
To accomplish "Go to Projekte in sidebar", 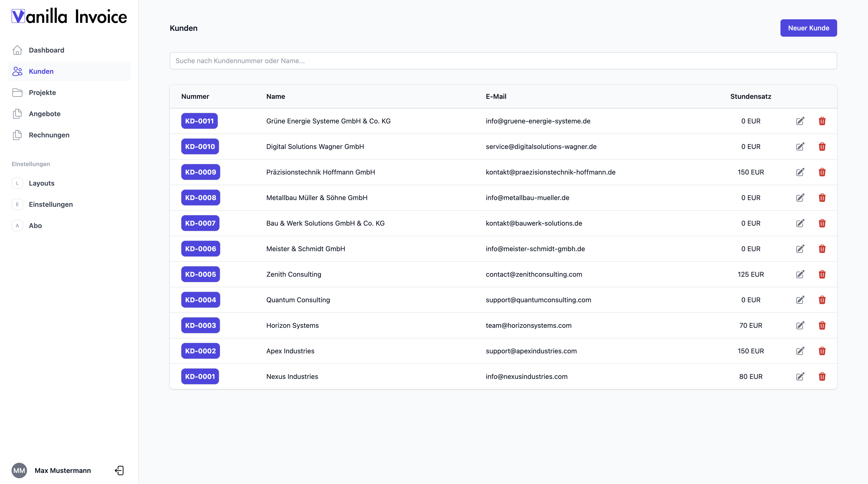I will pyautogui.click(x=42, y=93).
